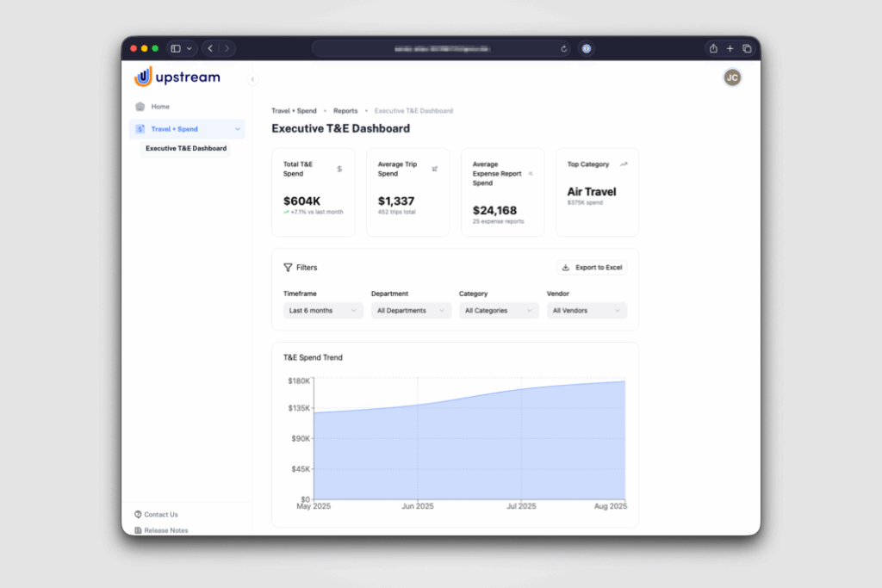Click the Home house icon
The height and width of the screenshot is (588, 882).
coord(140,106)
